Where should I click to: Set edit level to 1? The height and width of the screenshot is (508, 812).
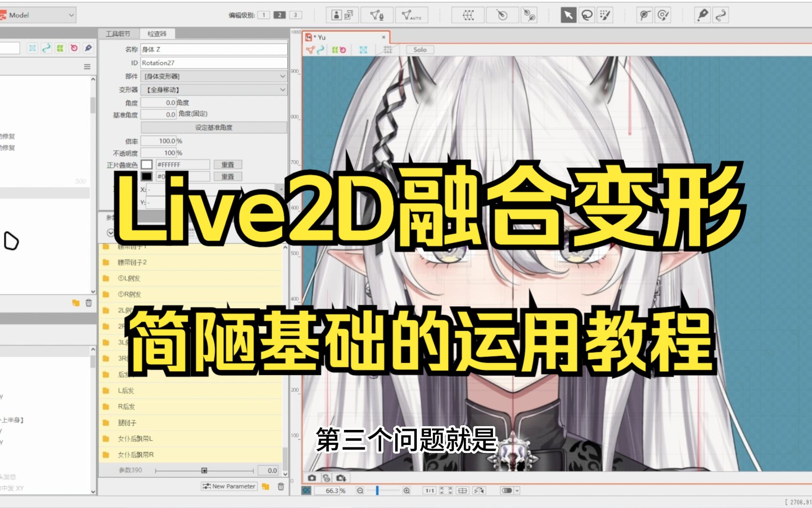[264, 15]
